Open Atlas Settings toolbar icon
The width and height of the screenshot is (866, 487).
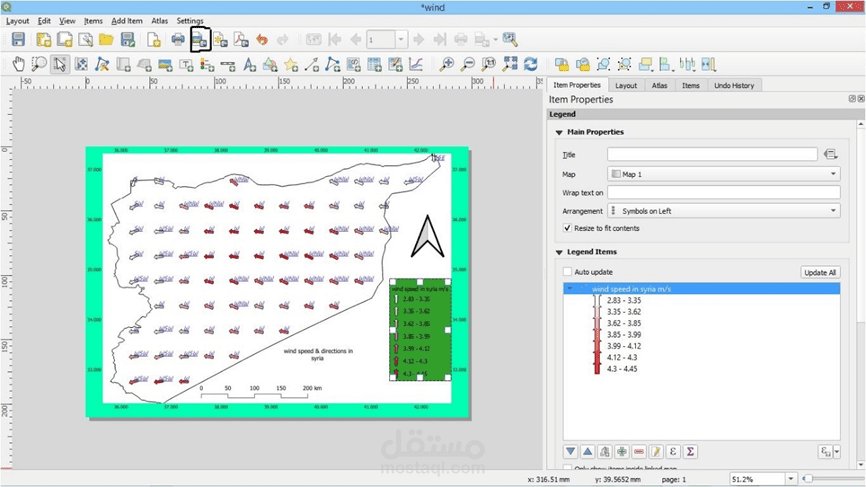(x=510, y=39)
